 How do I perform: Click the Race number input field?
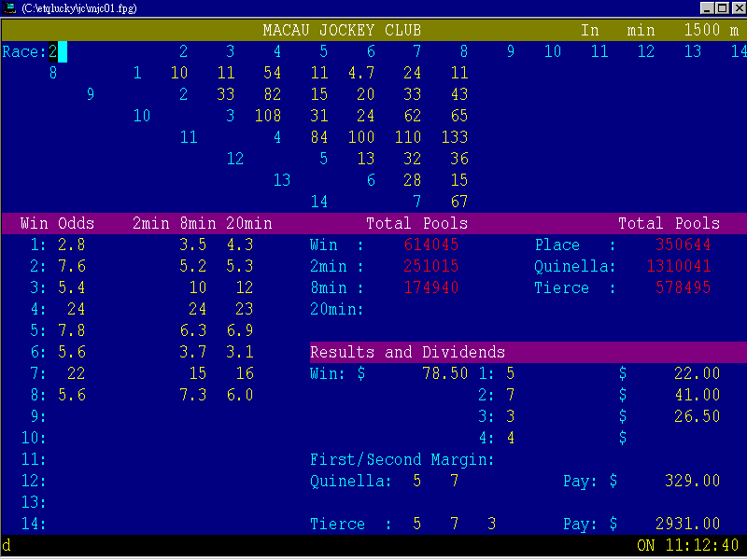62,51
